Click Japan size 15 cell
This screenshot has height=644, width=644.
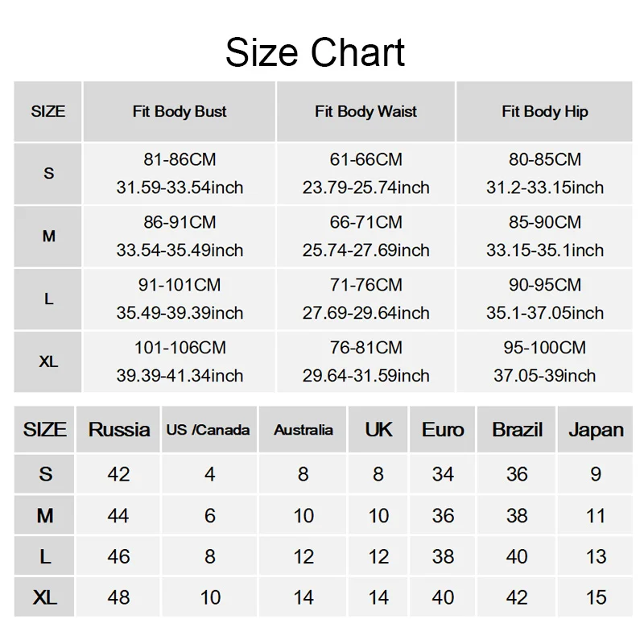[x=595, y=597]
